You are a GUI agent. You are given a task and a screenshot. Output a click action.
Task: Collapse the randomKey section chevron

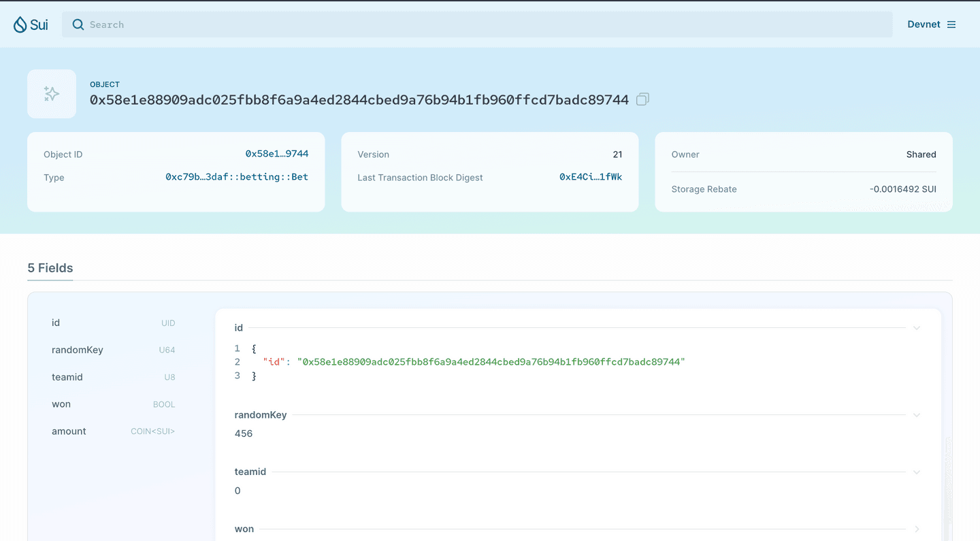917,415
